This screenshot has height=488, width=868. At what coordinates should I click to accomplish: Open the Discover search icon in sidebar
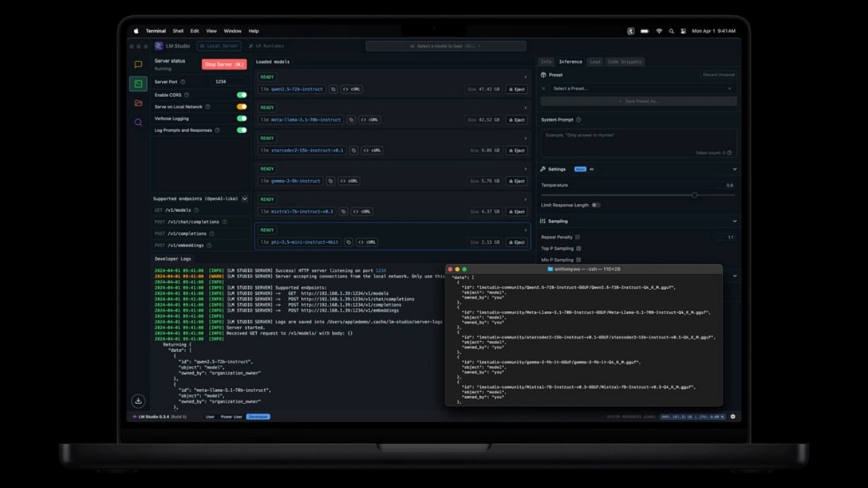pos(137,121)
